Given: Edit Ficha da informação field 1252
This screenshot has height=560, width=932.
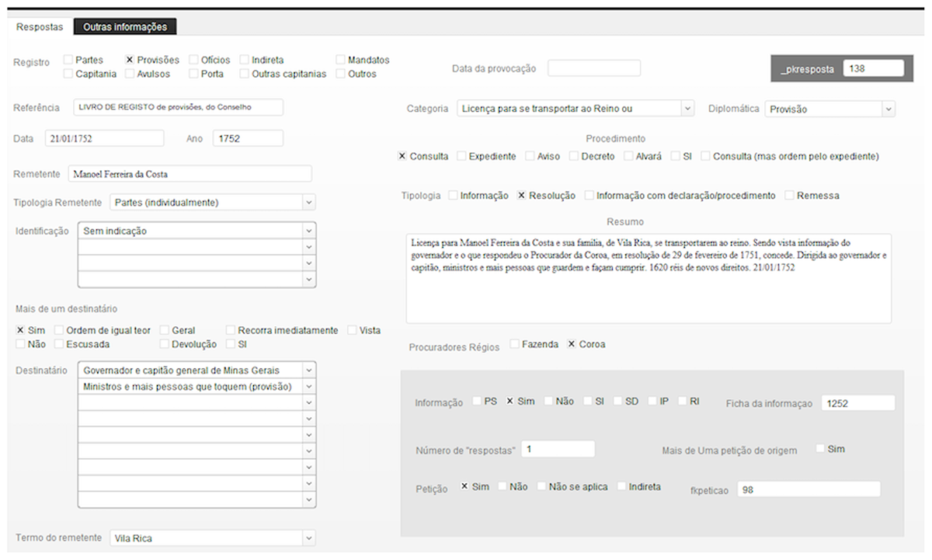Looking at the screenshot, I should (858, 403).
